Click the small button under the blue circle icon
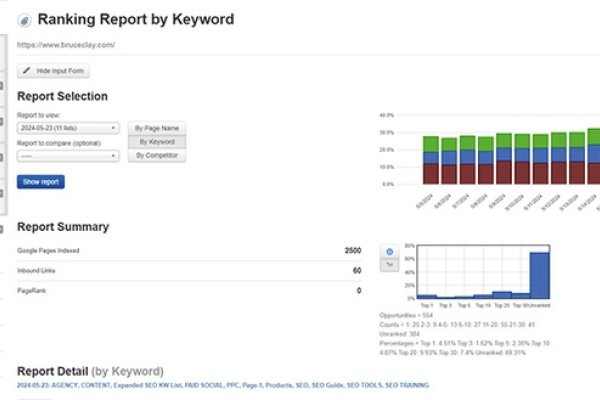This screenshot has height=400, width=600. [x=389, y=264]
